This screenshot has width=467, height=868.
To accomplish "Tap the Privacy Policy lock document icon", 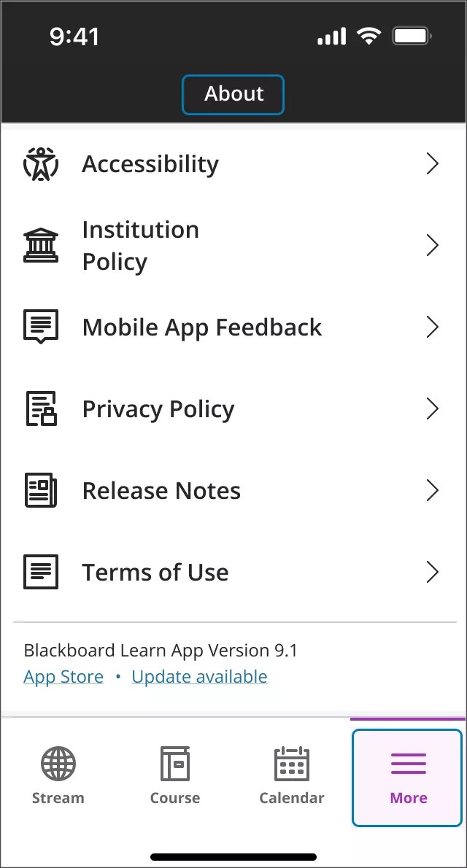I will click(x=41, y=408).
